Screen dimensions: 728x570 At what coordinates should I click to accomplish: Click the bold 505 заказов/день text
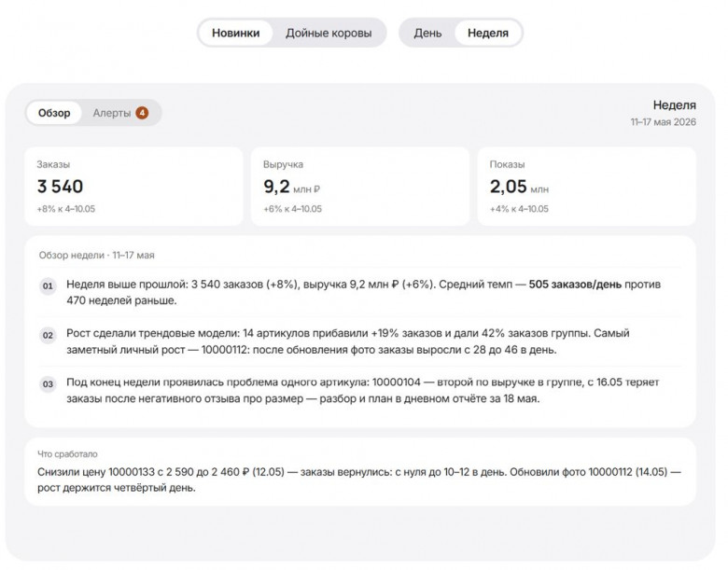click(575, 285)
